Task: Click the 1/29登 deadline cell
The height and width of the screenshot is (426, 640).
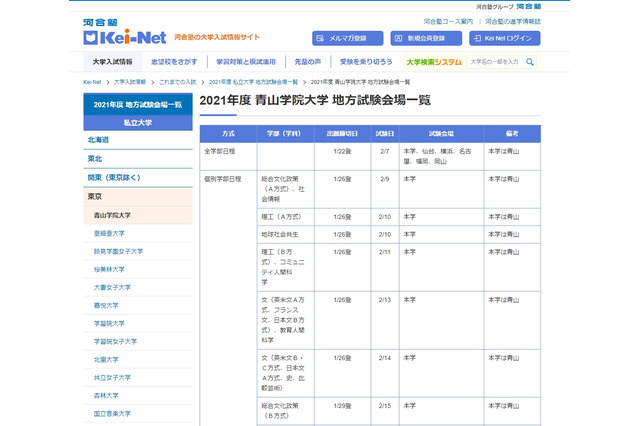Action: point(342,412)
